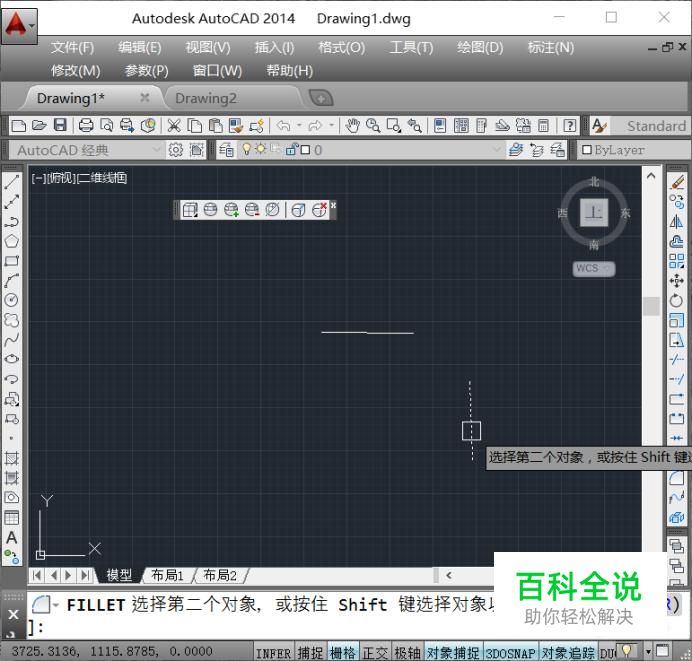The height and width of the screenshot is (661, 692).
Task: Close the floating visual styles toolbar
Action: pos(334,205)
